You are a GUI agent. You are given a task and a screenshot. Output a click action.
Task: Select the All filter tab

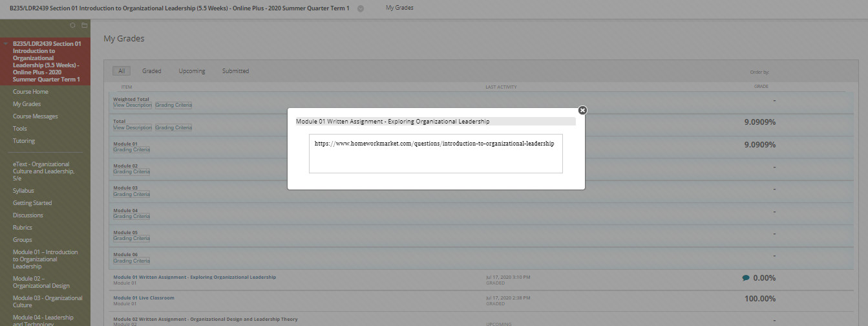pos(122,71)
